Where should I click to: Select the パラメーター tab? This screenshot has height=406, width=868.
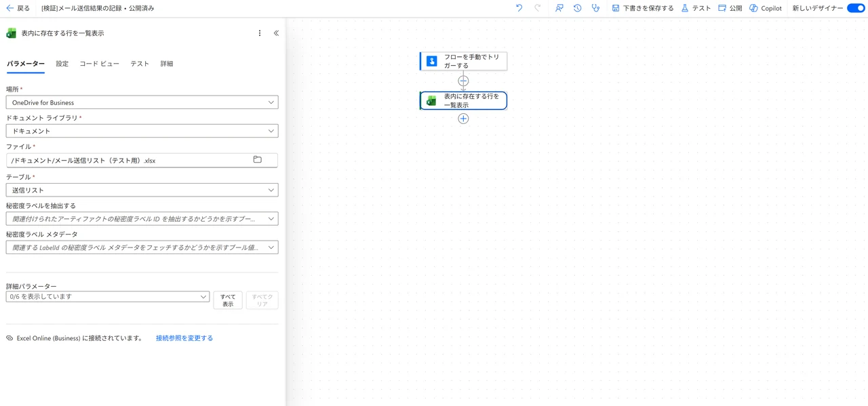26,64
